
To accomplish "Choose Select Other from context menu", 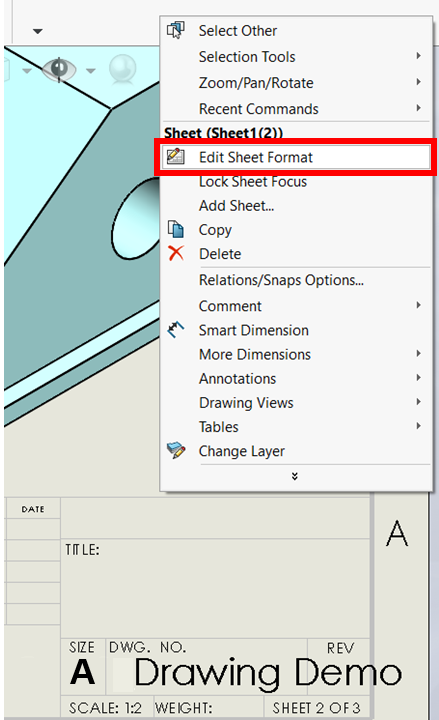I will (296, 31).
